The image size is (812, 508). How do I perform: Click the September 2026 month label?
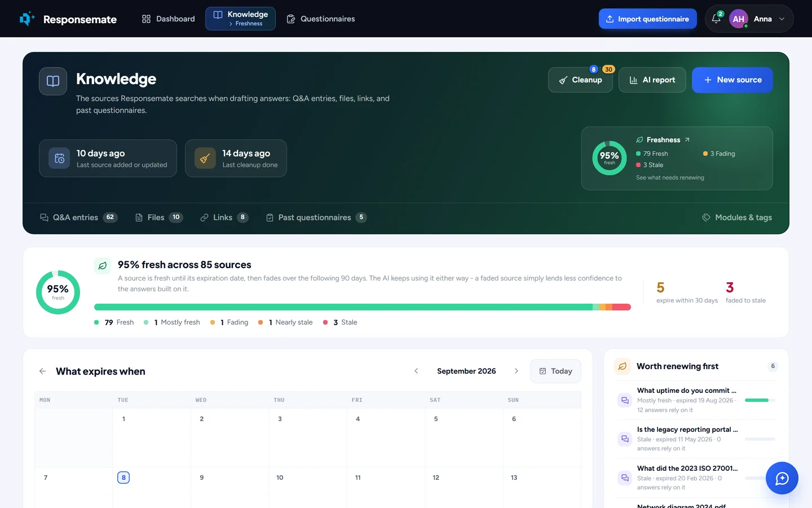(466, 371)
